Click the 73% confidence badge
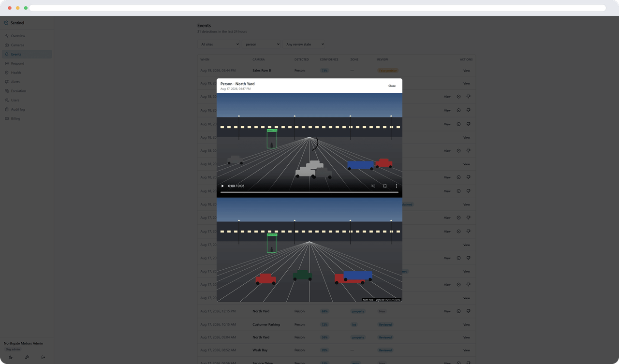 coord(324,71)
